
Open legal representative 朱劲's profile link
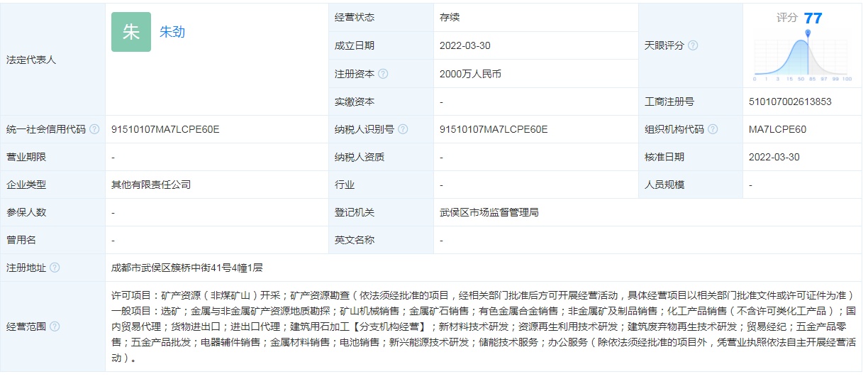click(172, 32)
